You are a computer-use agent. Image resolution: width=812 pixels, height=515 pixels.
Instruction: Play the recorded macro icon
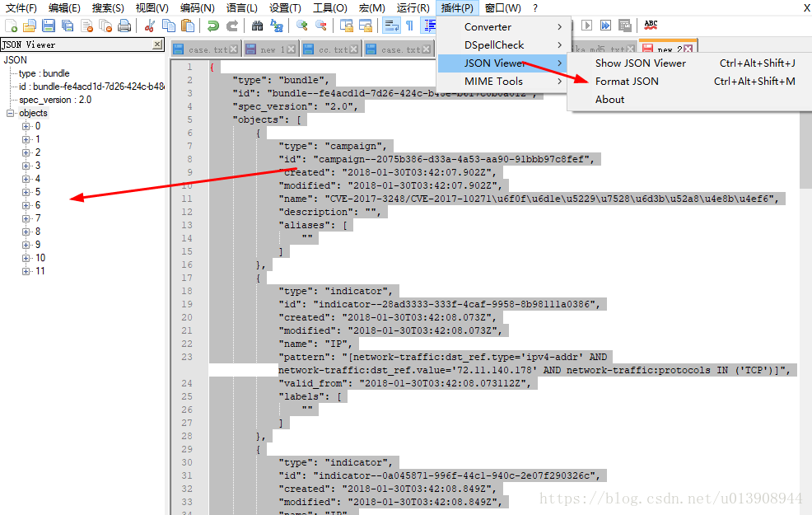(x=586, y=26)
